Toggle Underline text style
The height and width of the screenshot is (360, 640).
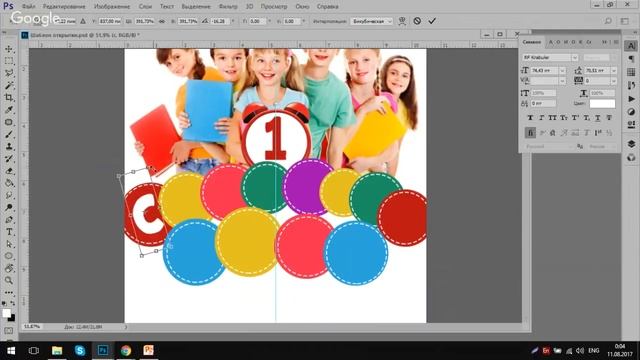pyautogui.click(x=598, y=118)
